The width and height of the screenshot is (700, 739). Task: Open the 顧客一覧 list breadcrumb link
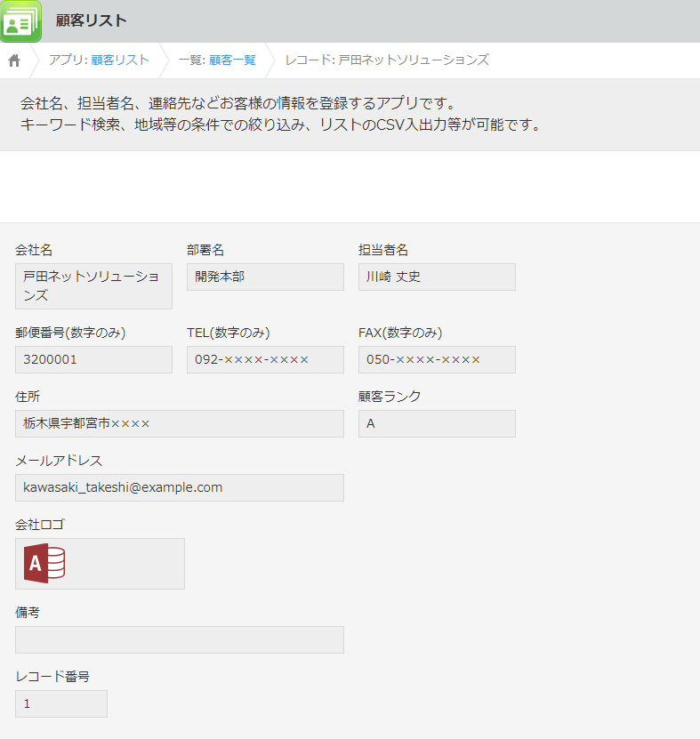point(232,60)
